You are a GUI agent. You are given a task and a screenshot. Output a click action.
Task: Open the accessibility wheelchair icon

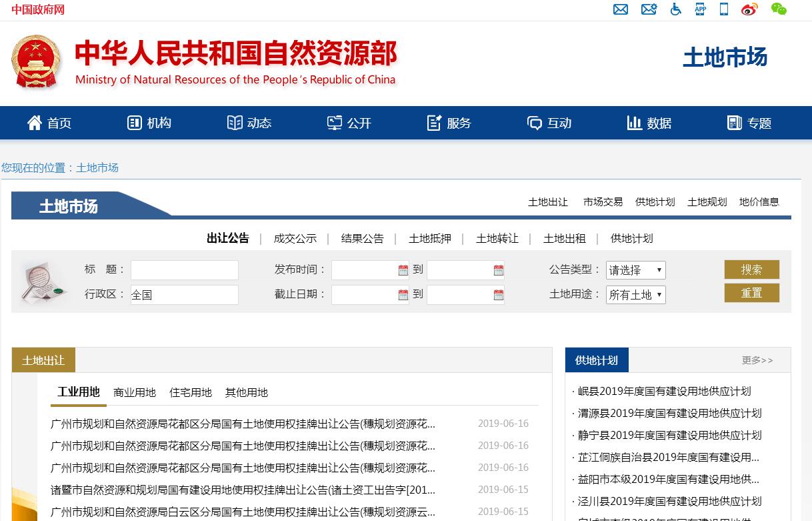pyautogui.click(x=675, y=9)
